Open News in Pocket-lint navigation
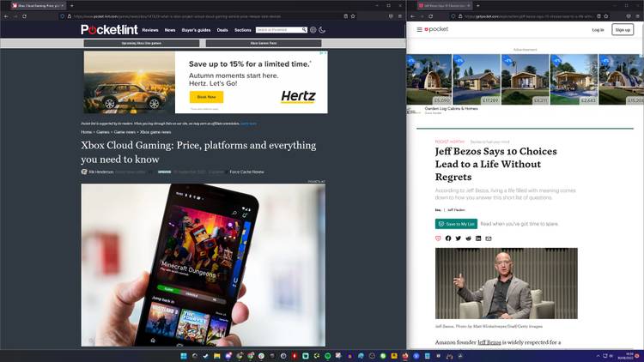The height and width of the screenshot is (362, 644). (170, 30)
